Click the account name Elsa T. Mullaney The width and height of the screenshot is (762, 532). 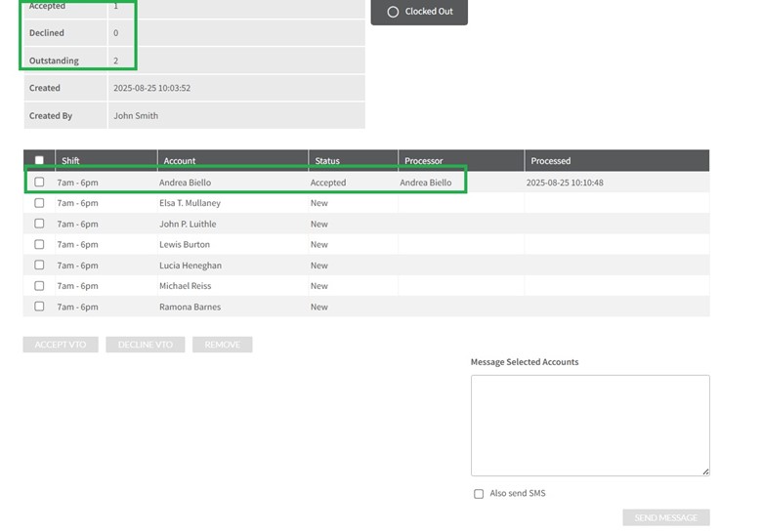(x=190, y=203)
